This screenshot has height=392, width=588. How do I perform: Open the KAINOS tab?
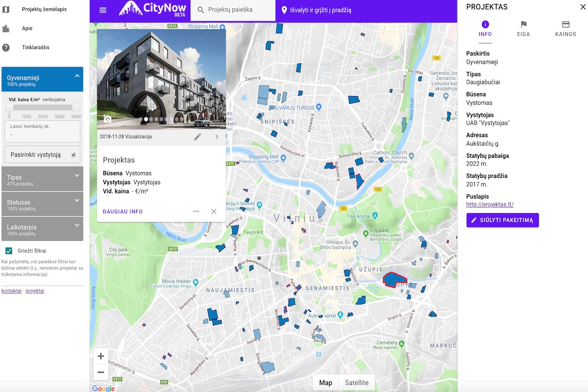[565, 29]
